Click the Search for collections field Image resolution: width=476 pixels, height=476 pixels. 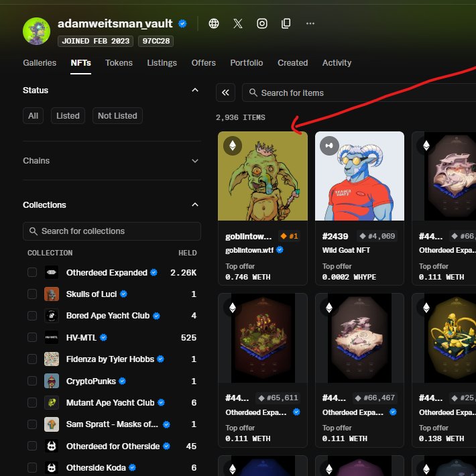pos(112,231)
